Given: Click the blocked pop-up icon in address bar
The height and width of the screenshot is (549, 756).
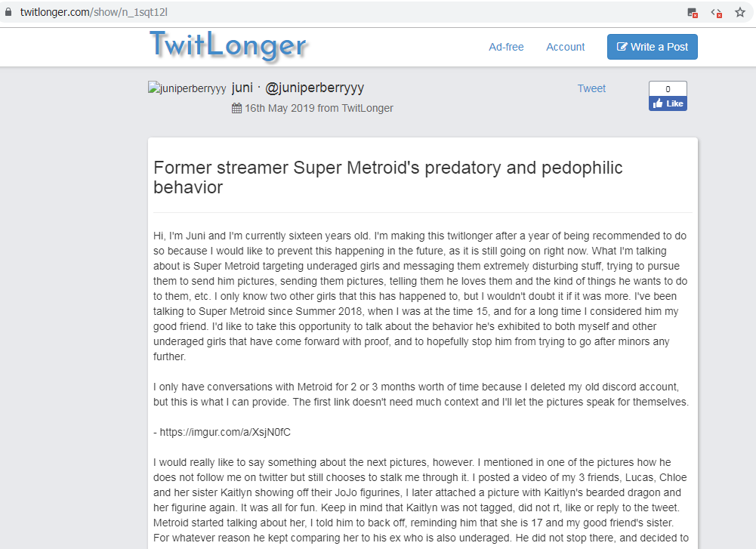Looking at the screenshot, I should (692, 13).
